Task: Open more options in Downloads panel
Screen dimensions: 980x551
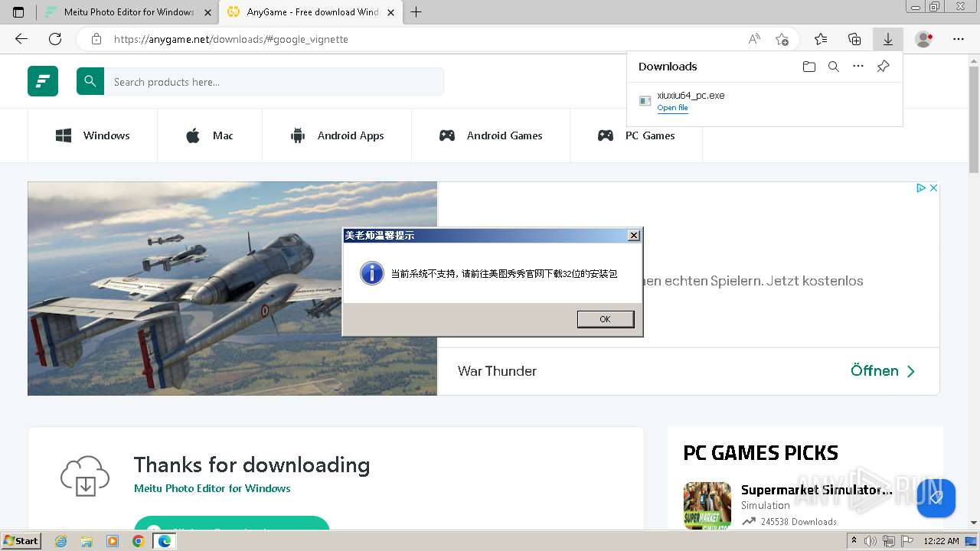Action: point(858,67)
